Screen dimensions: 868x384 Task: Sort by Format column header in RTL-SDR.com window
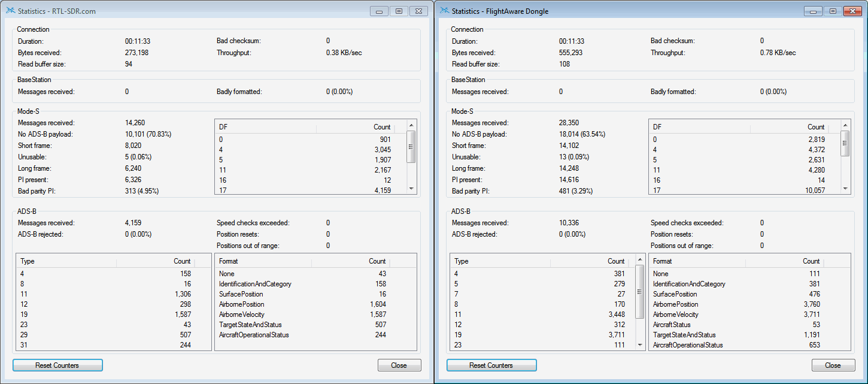coord(264,261)
